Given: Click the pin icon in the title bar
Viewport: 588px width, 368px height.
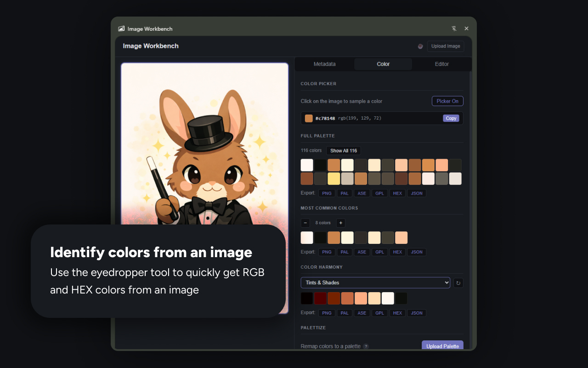Looking at the screenshot, I should 454,28.
